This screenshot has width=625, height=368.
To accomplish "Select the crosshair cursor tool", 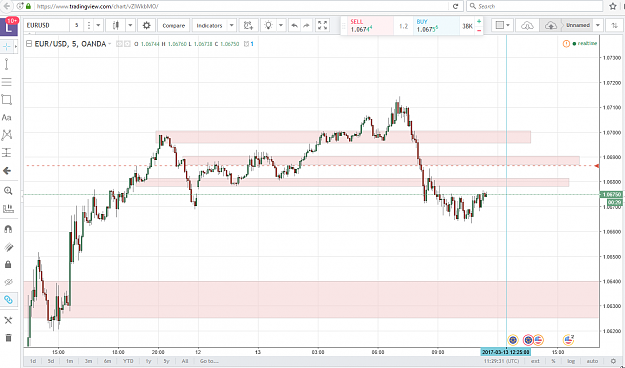I will click(x=7, y=47).
